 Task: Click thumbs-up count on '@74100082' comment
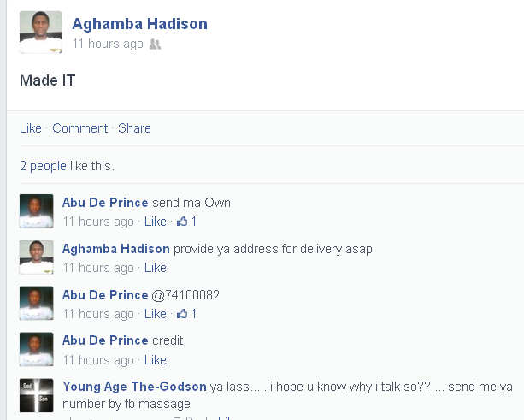click(x=186, y=314)
